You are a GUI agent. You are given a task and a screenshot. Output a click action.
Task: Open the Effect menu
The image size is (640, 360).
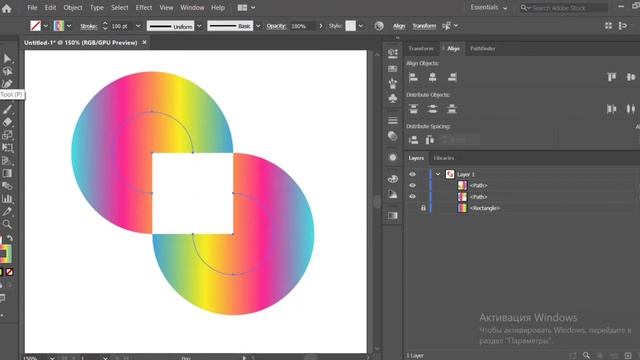point(144,8)
